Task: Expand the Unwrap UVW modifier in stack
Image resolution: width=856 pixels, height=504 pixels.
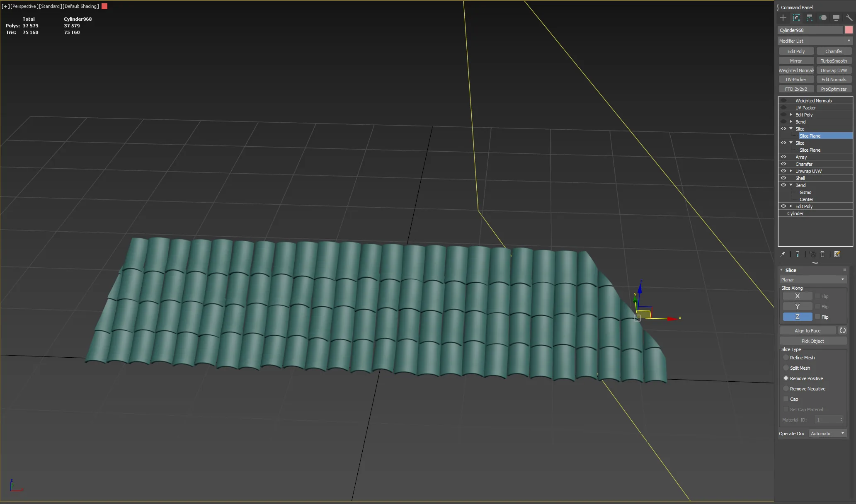Action: point(791,171)
